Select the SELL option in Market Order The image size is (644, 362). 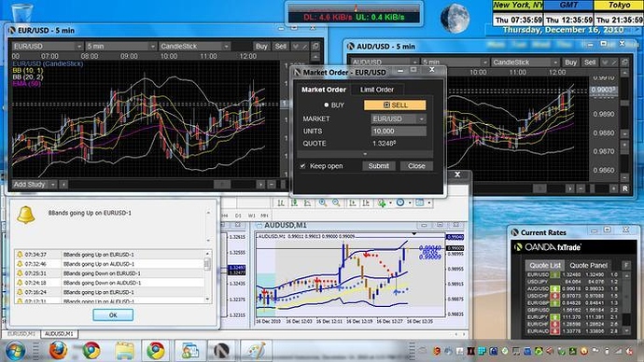click(395, 105)
